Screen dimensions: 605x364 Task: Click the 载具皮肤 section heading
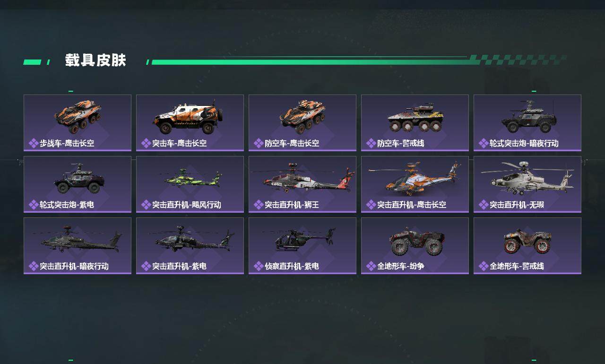click(x=95, y=61)
